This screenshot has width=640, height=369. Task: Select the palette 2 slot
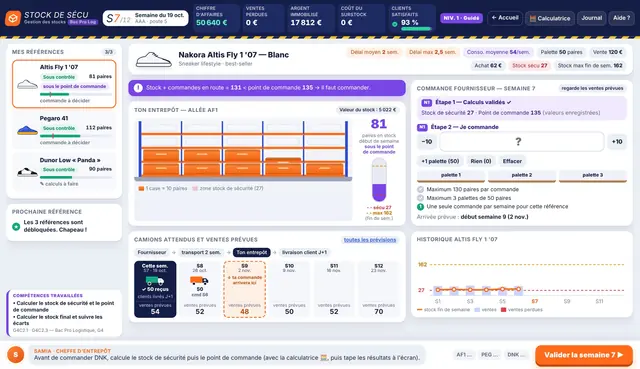coord(522,176)
